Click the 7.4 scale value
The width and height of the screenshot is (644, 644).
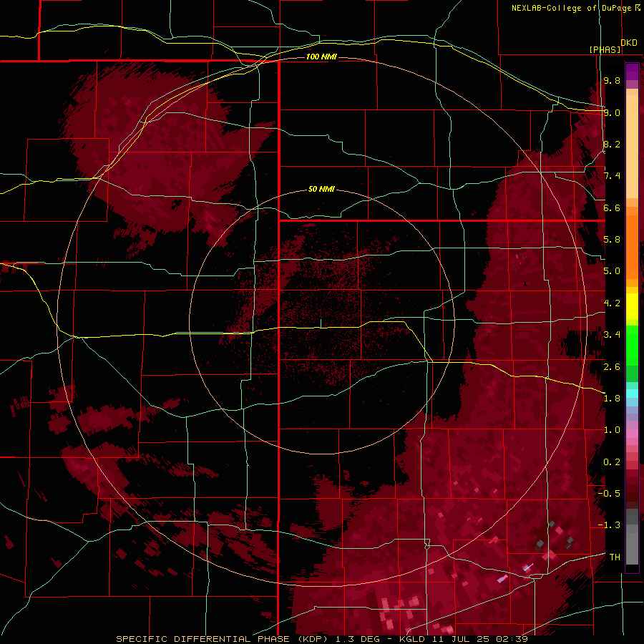point(612,176)
